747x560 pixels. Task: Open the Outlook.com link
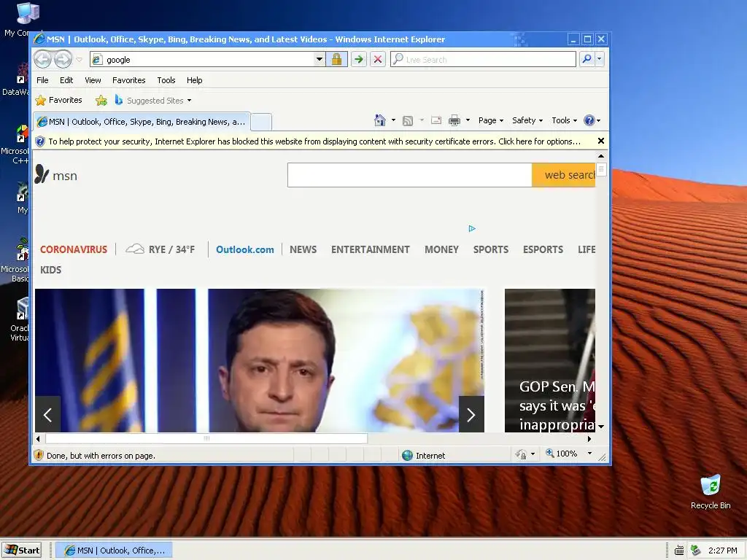[245, 249]
